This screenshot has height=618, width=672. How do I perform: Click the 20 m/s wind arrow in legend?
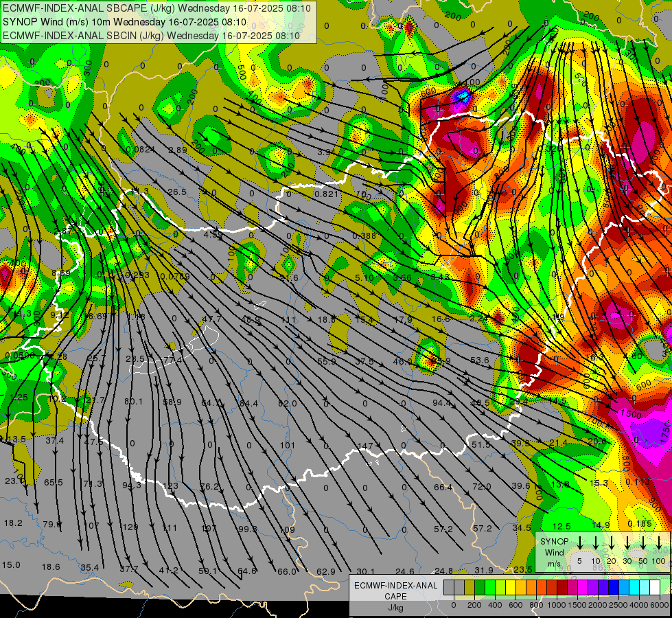pyautogui.click(x=612, y=542)
